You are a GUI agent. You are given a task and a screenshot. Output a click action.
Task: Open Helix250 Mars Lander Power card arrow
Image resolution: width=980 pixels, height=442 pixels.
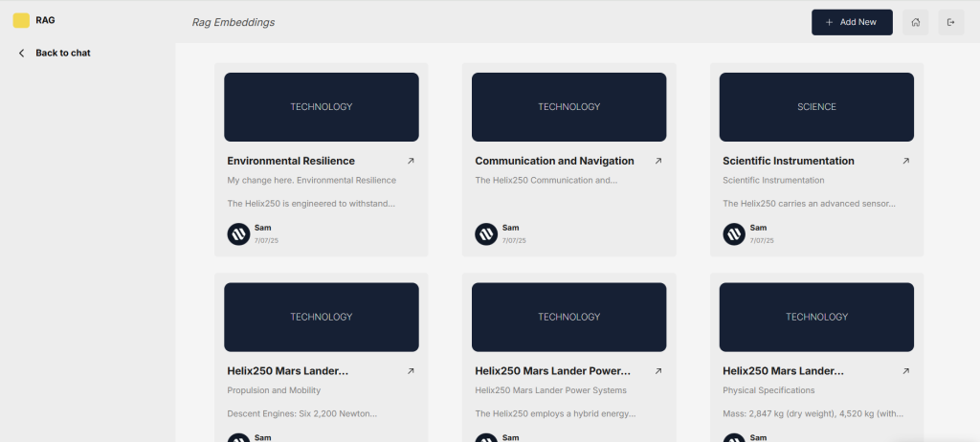tap(658, 371)
